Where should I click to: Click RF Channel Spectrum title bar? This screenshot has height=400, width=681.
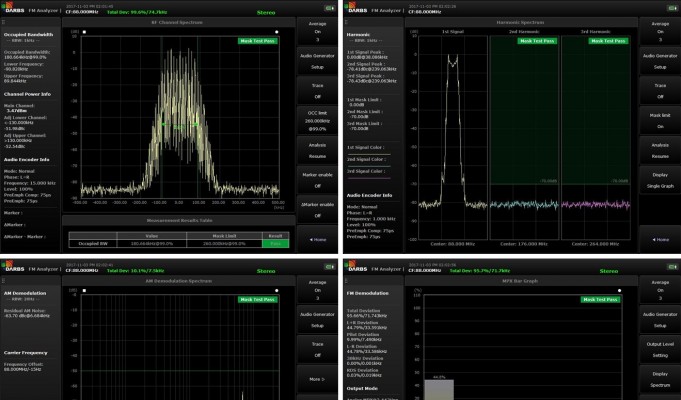[x=179, y=22]
